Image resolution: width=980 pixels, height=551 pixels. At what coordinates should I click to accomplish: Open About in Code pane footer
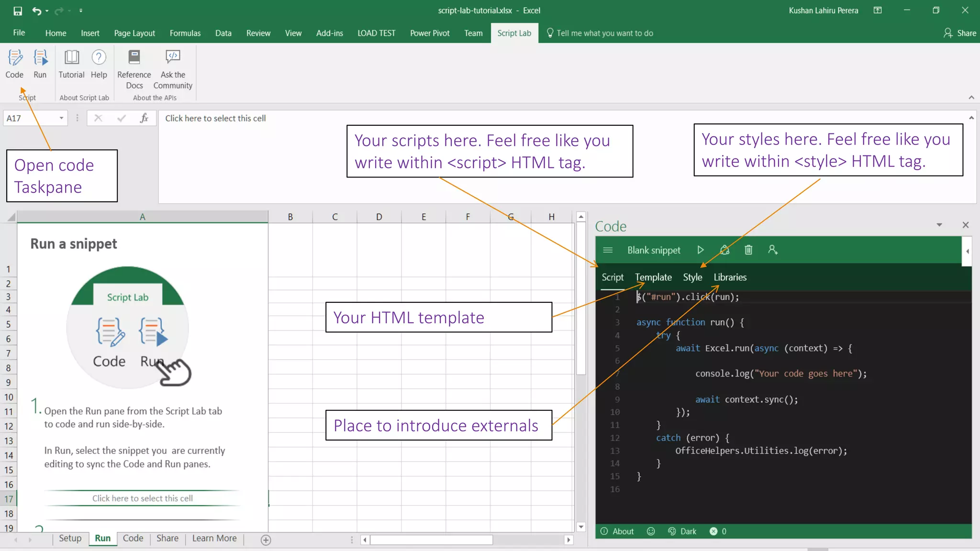click(x=617, y=531)
